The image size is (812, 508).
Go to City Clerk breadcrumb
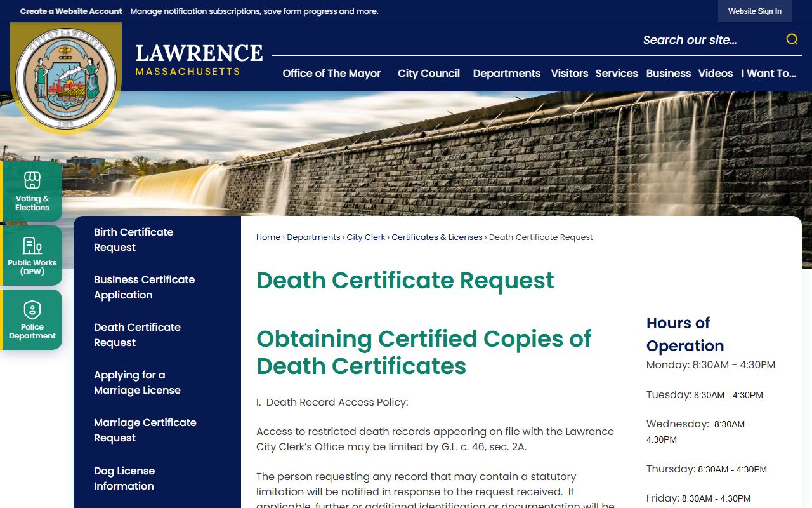[366, 237]
